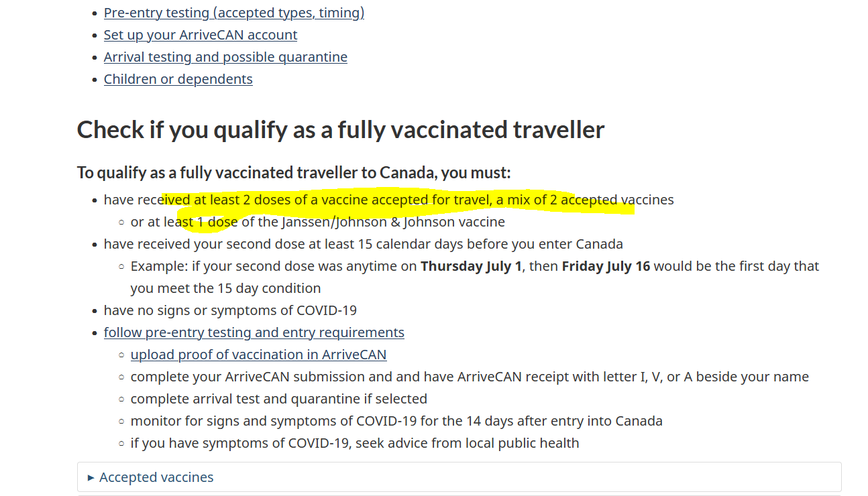Click the 'monitor for signs and symptoms' line
The height and width of the screenshot is (496, 868).
pyautogui.click(x=396, y=421)
